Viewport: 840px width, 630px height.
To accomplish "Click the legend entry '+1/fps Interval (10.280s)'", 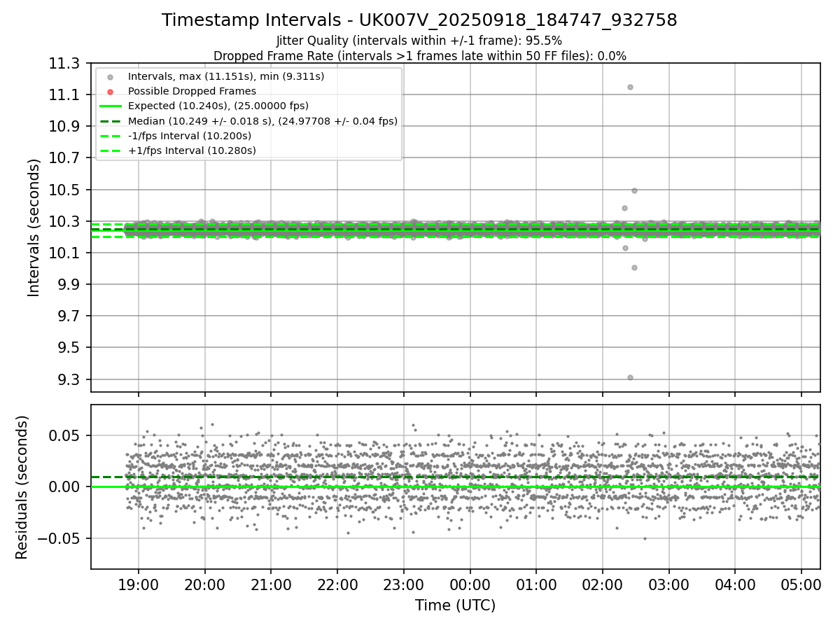I will tap(192, 150).
